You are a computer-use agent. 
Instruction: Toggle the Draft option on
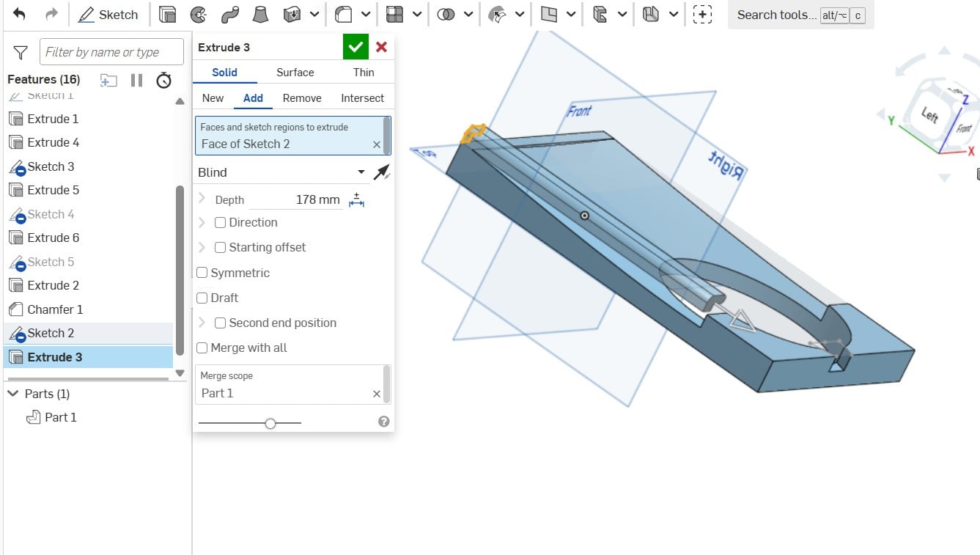pyautogui.click(x=202, y=298)
